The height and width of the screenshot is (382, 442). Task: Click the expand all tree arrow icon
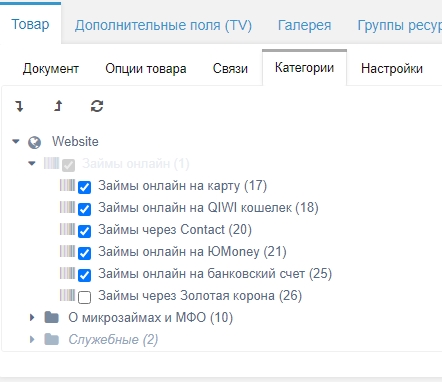20,106
